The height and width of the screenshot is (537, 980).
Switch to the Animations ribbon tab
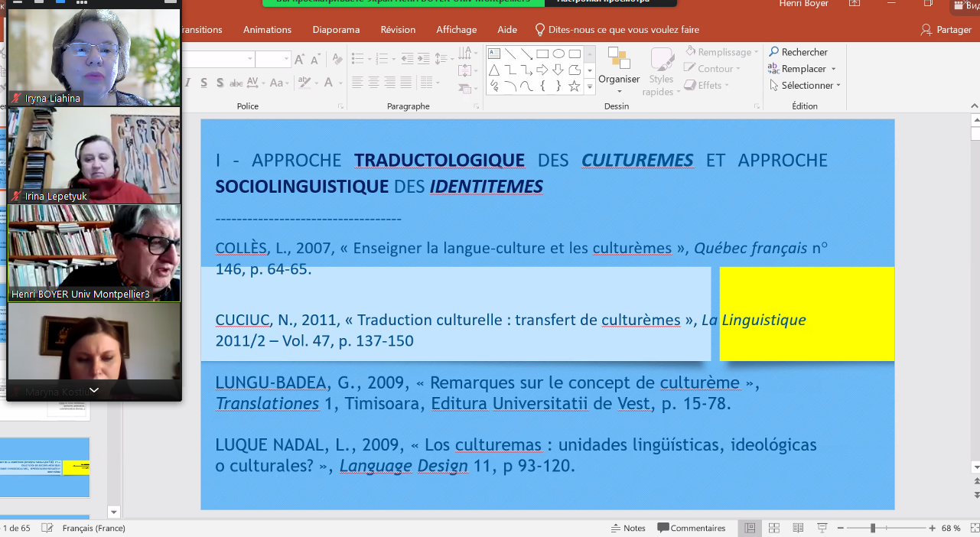267,29
